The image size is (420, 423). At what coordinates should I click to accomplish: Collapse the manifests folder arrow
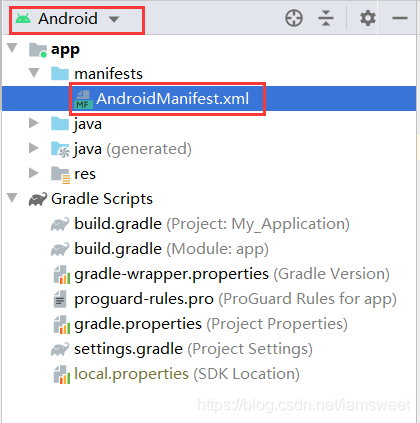34,73
